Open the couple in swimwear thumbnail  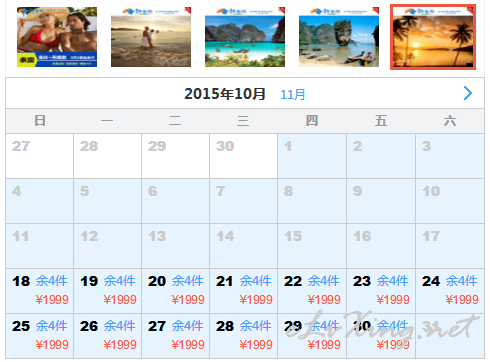[57, 37]
